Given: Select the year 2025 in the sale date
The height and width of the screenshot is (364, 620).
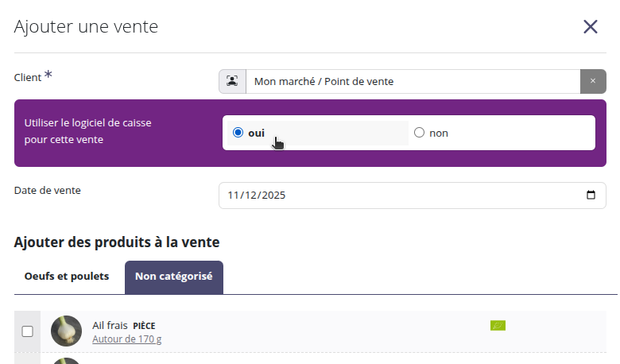Looking at the screenshot, I should pyautogui.click(x=272, y=196).
